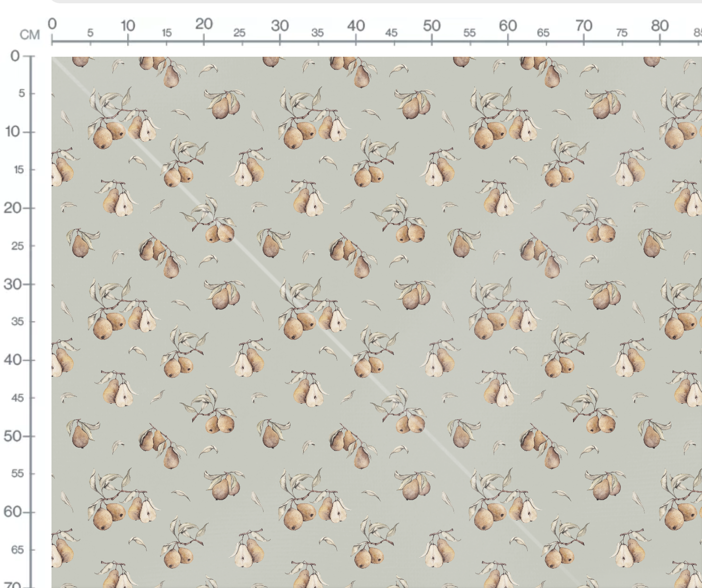Select the 0 mark on horizontal ruler
The image size is (702, 588).
pos(52,24)
